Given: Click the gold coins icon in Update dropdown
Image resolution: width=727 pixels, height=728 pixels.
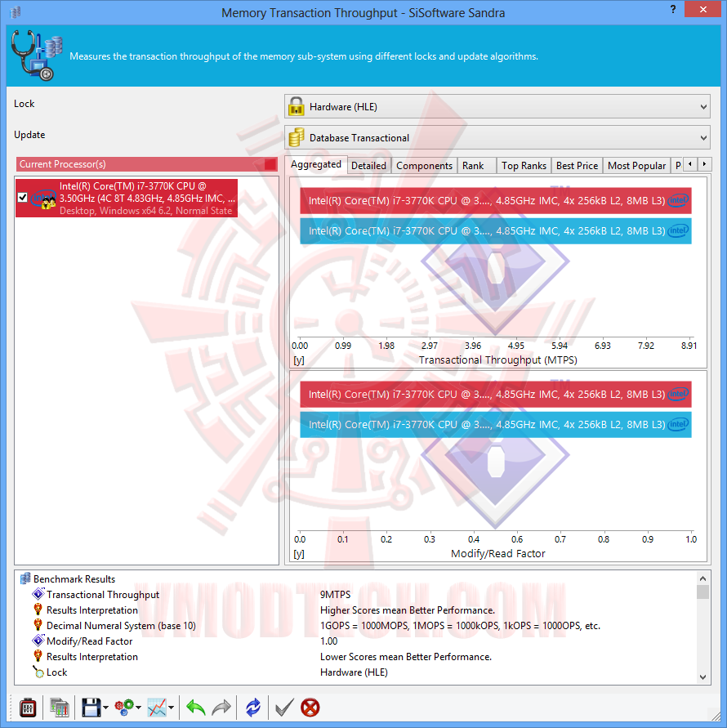Looking at the screenshot, I should pos(297,137).
